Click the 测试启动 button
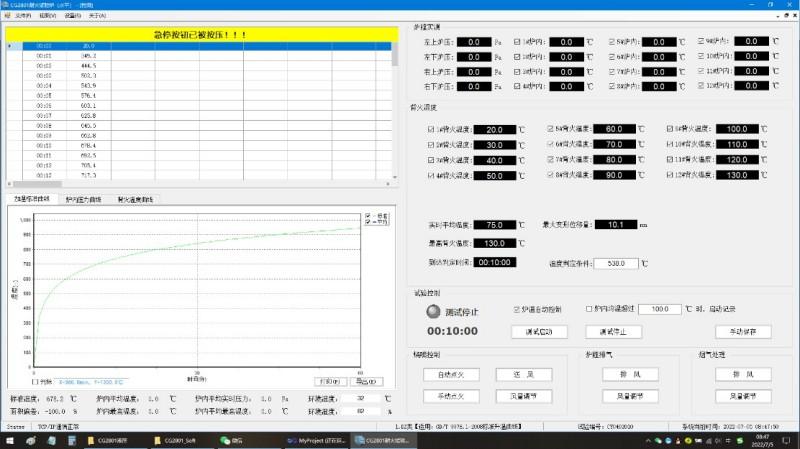The image size is (800, 449). (x=539, y=332)
